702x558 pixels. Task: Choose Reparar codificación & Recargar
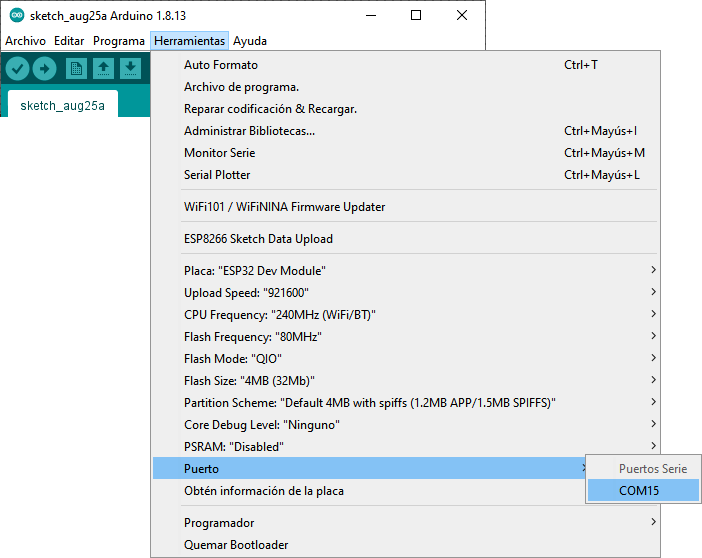(406, 109)
